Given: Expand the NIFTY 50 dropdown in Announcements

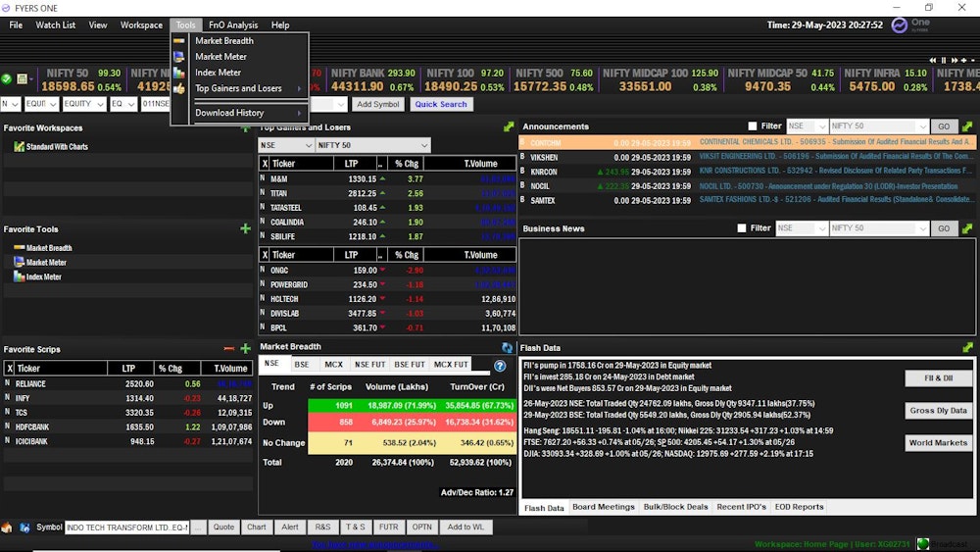Looking at the screenshot, I should (x=878, y=126).
